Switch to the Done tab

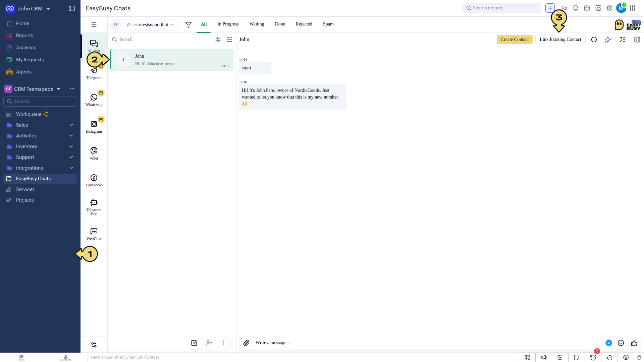(280, 24)
